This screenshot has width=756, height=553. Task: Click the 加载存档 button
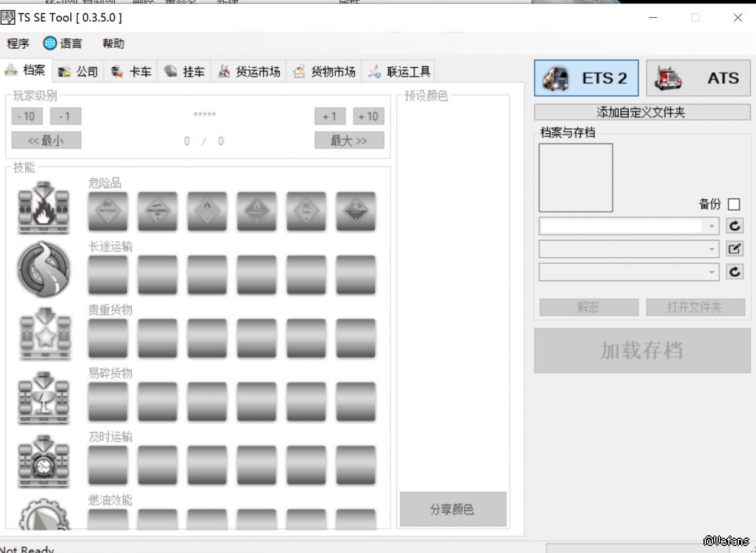click(x=642, y=351)
